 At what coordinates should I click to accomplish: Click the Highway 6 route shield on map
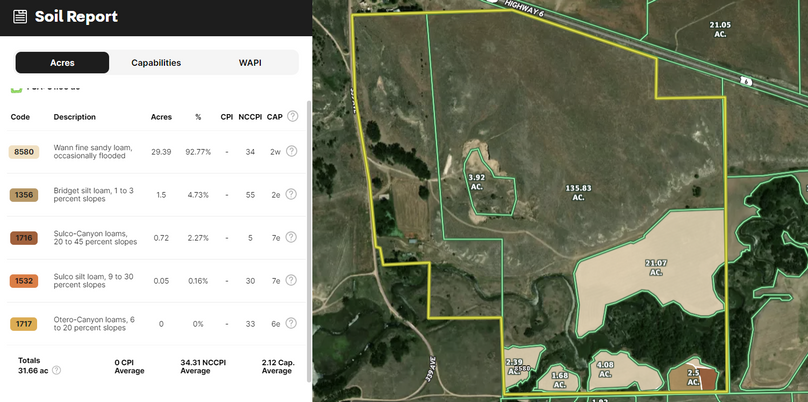tap(745, 80)
